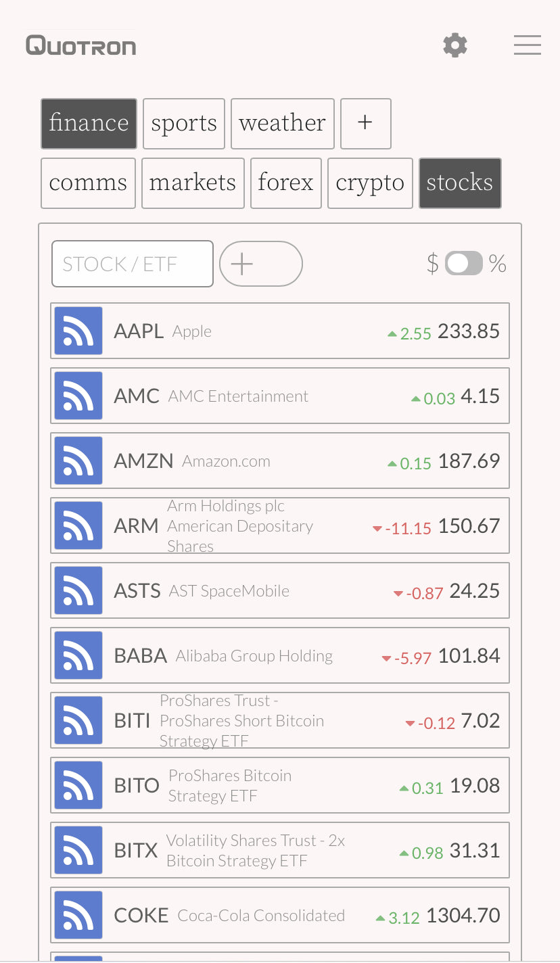
Task: Focus the STOCK / ETF input field
Action: tap(133, 264)
